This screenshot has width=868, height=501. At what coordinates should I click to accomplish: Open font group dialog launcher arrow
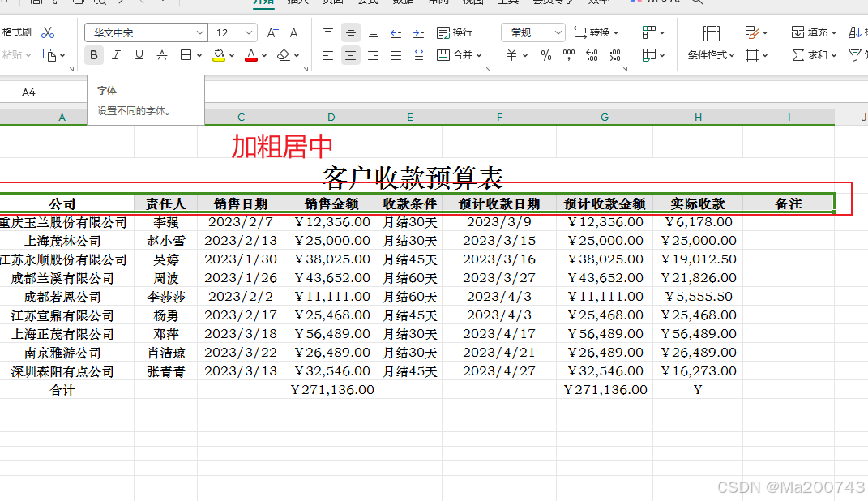click(x=306, y=69)
